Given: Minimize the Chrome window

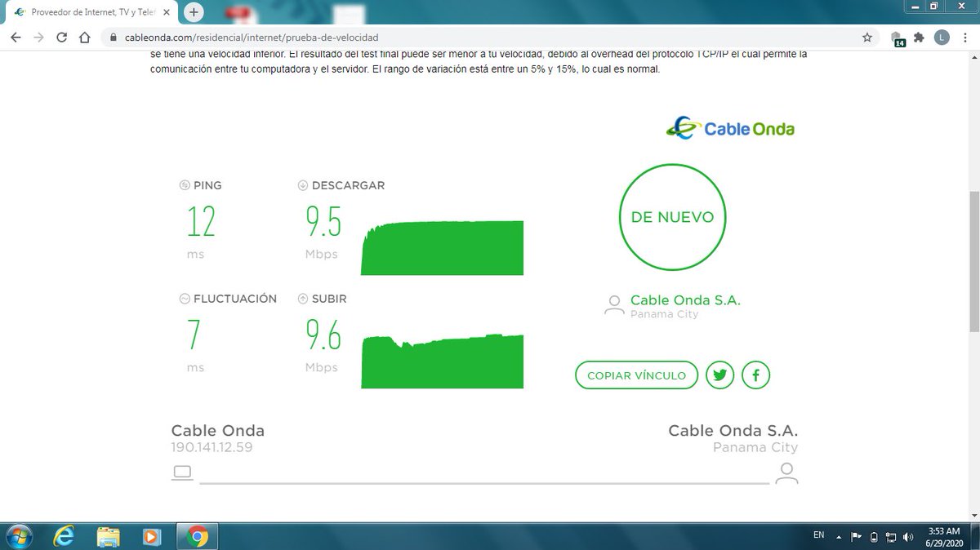Looking at the screenshot, I should point(916,6).
